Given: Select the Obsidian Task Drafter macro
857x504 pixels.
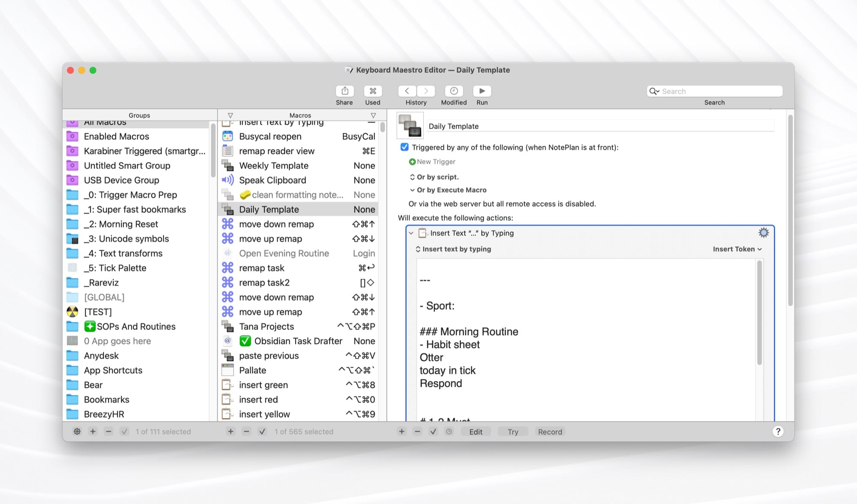Looking at the screenshot, I should (299, 341).
